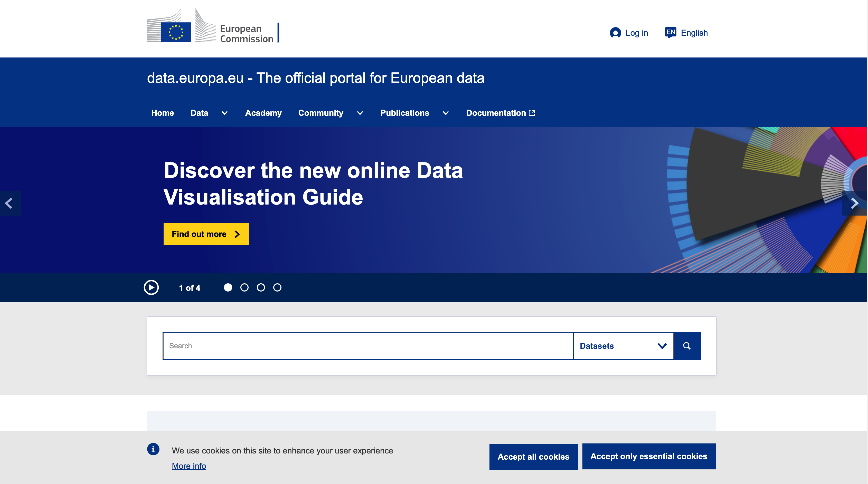This screenshot has height=484, width=868.
Task: Select the second carousel slide dot
Action: [x=244, y=287]
